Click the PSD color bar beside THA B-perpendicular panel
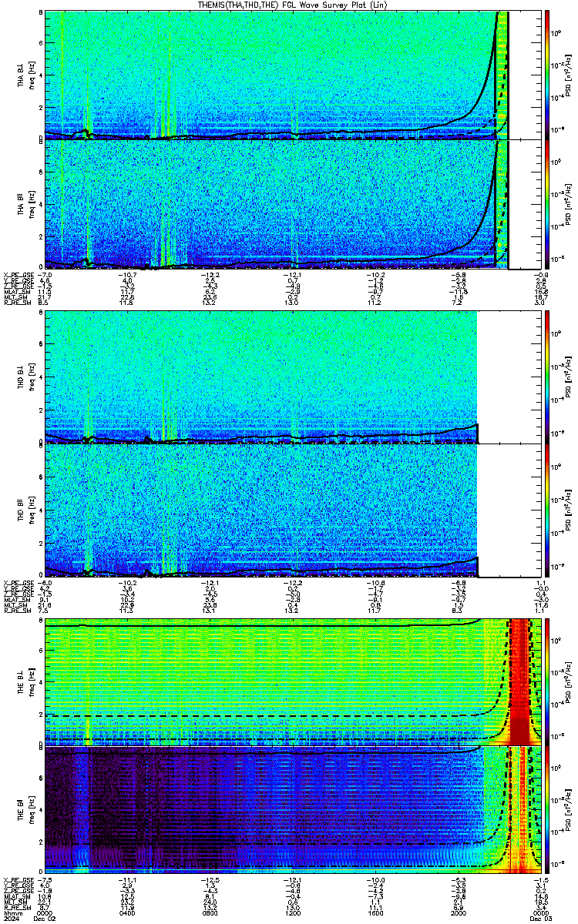 (547, 75)
